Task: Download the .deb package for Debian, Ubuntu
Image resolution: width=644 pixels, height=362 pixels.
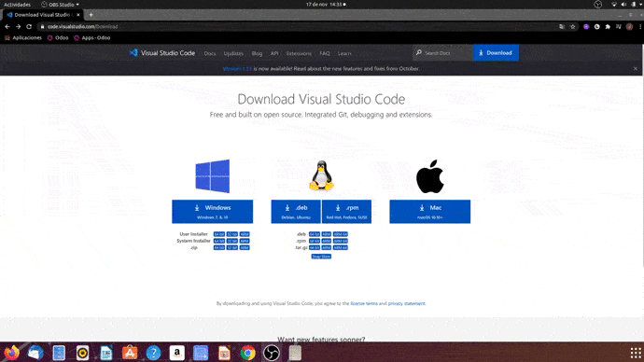Action: [x=296, y=212]
